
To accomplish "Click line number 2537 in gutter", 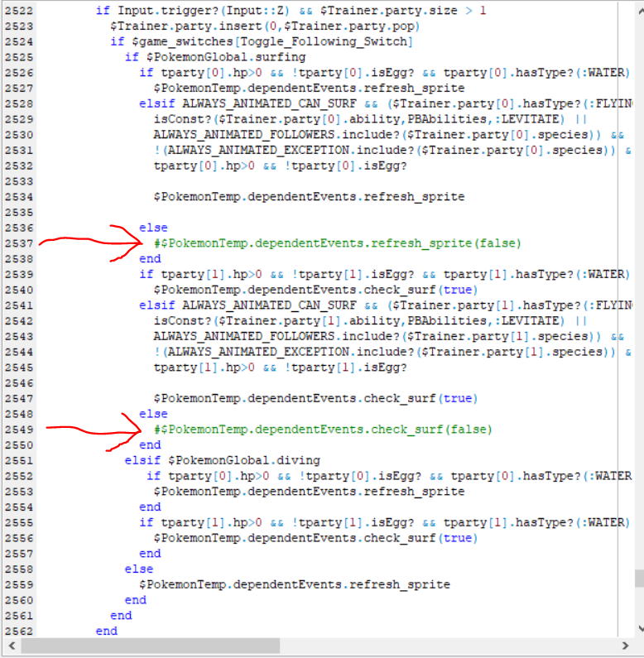I will 19,243.
